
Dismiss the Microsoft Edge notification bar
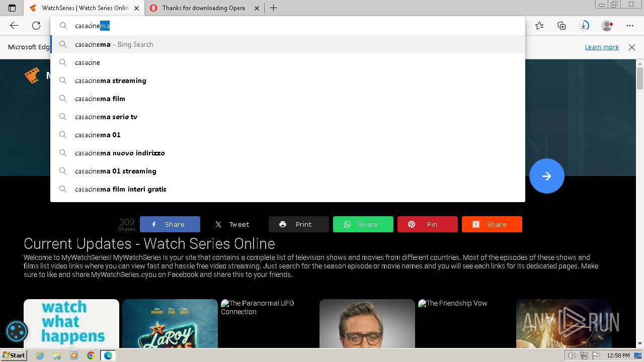coord(632,47)
